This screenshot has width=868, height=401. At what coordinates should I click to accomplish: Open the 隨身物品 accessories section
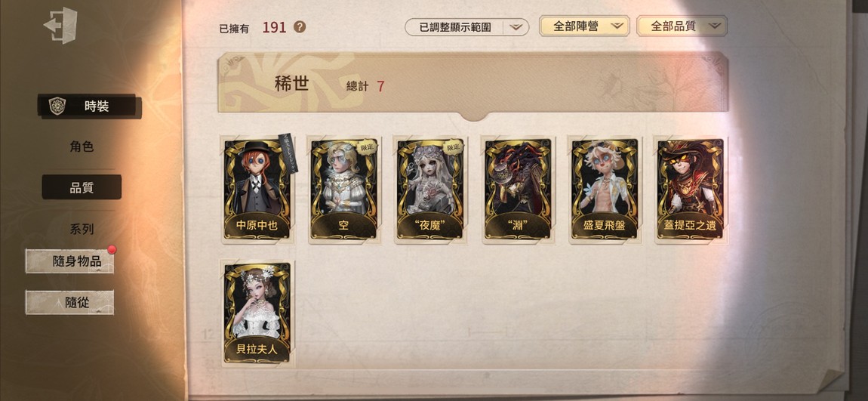pos(69,261)
